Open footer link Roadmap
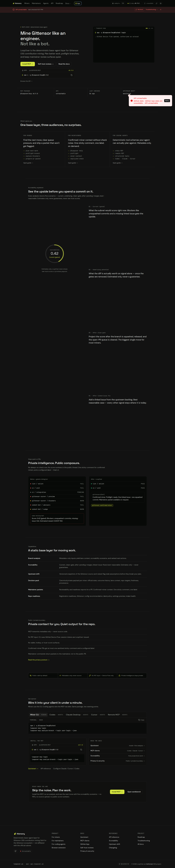This screenshot has width=175, height=868. pos(141,837)
